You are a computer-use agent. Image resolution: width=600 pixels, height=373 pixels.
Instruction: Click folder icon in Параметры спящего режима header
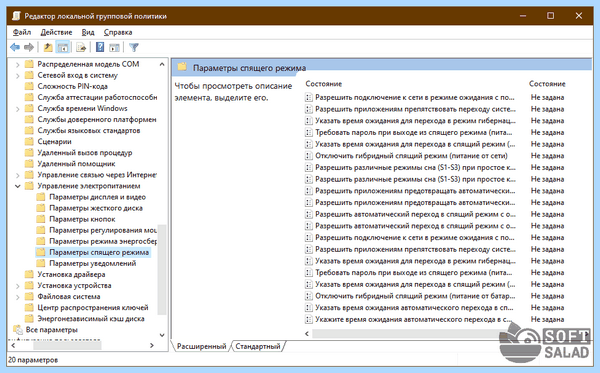[x=182, y=67]
